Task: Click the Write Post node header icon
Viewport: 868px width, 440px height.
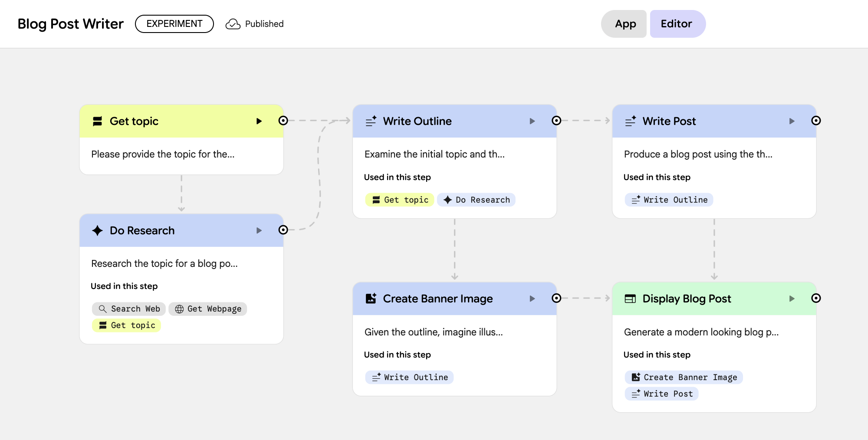Action: tap(631, 121)
